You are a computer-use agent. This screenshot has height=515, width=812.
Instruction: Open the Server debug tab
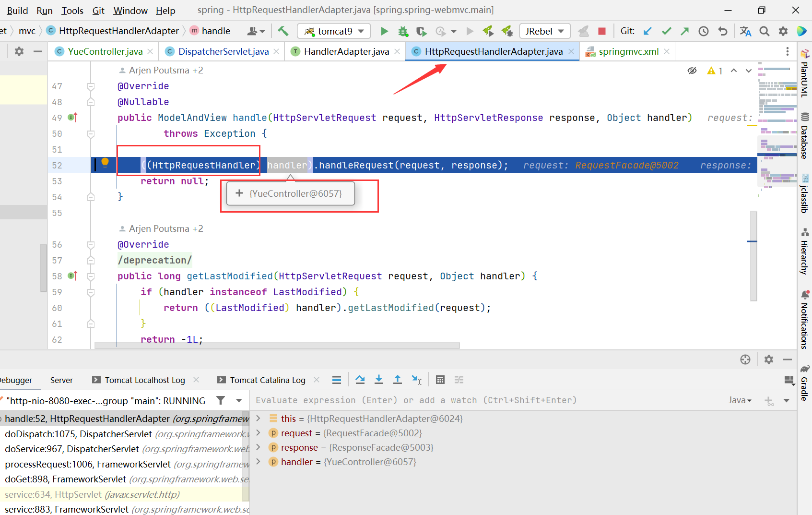[x=61, y=380]
